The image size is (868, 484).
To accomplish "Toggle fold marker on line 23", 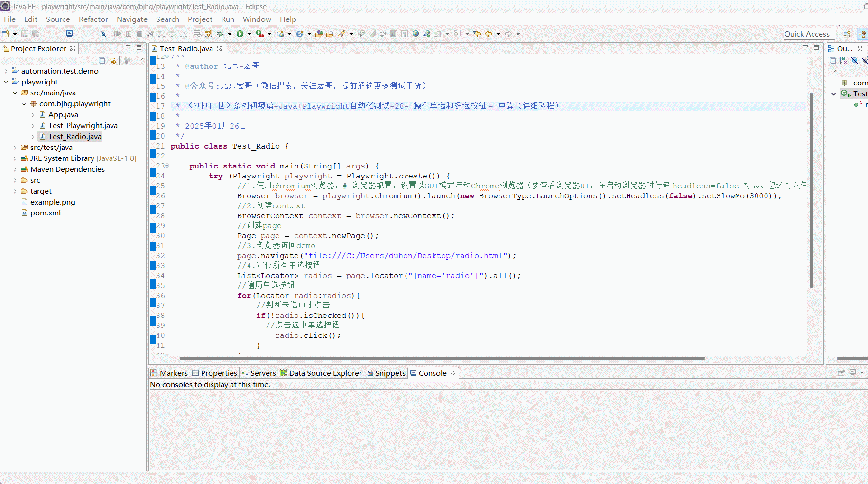I will click(167, 166).
